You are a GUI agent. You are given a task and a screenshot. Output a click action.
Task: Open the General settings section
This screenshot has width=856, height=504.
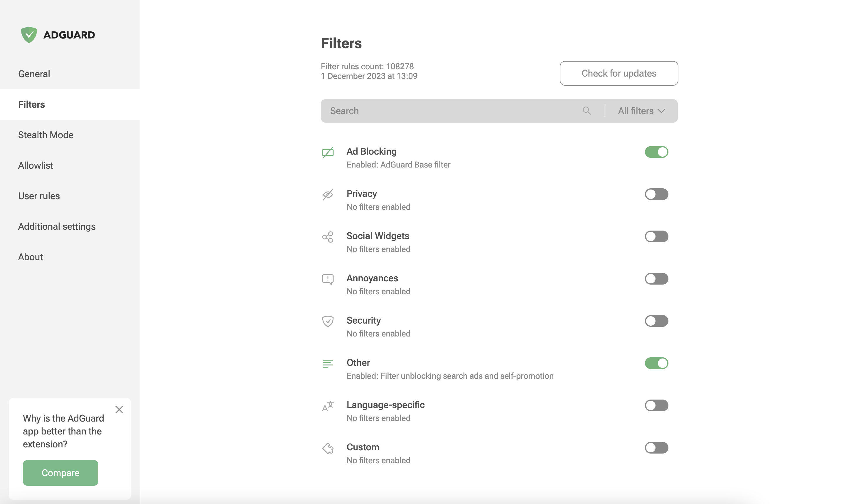click(34, 73)
